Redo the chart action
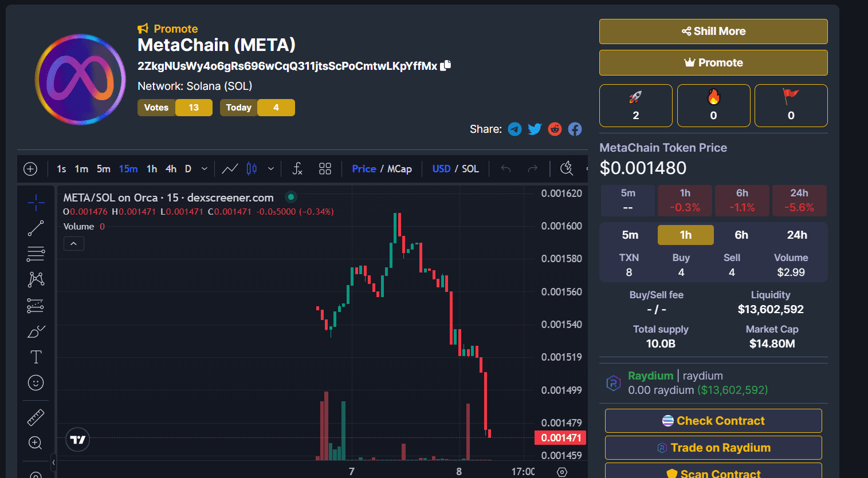This screenshot has height=478, width=868. [533, 168]
